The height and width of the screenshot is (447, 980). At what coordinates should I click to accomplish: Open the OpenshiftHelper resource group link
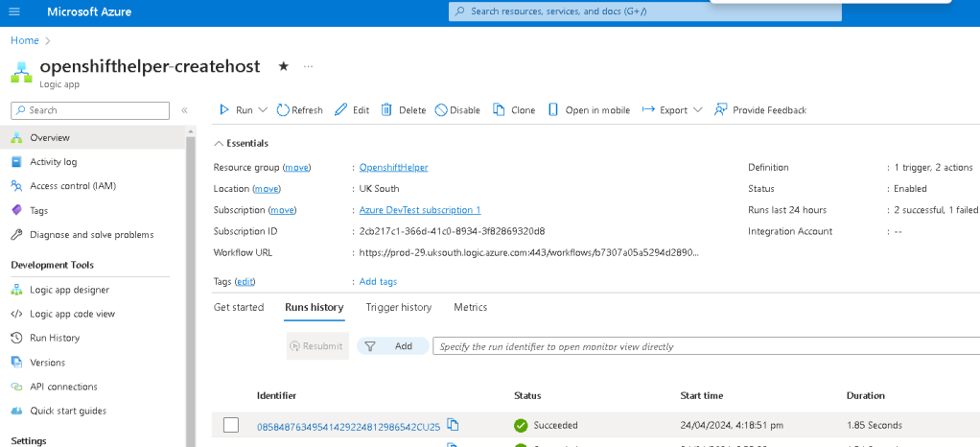coord(394,168)
